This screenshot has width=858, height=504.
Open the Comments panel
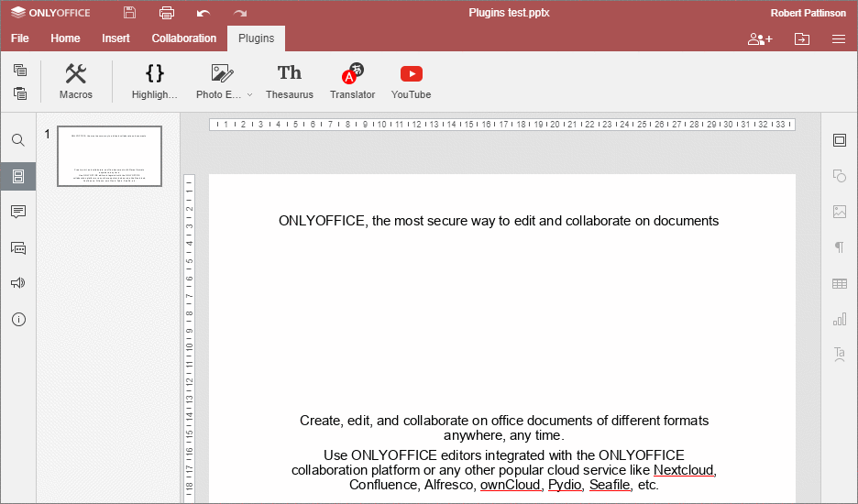[x=18, y=212]
